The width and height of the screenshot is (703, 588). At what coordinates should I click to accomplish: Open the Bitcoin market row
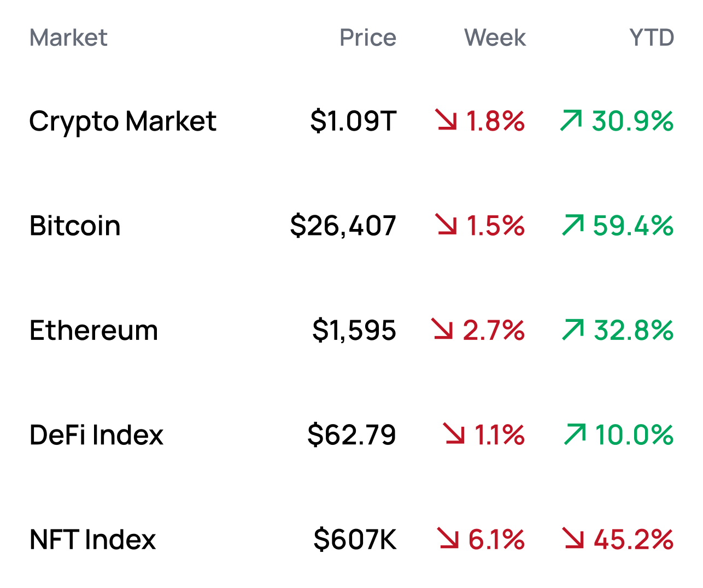tap(75, 226)
